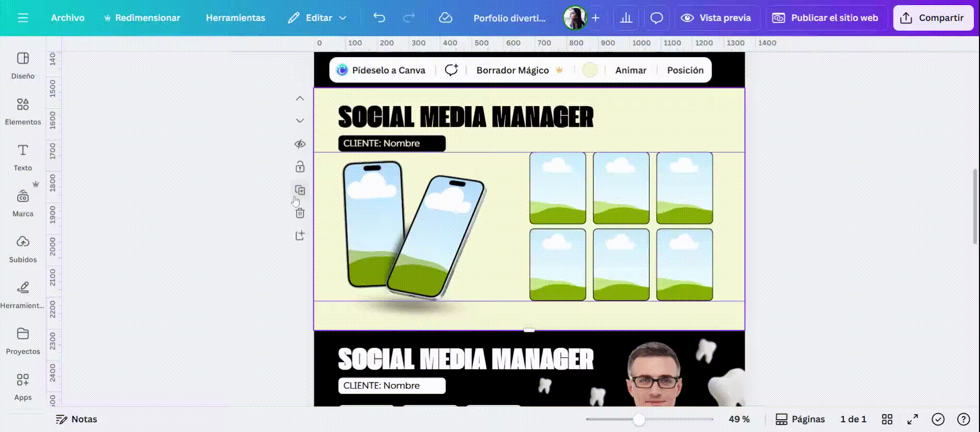Viewport: 980px width, 432px height.
Task: Move page down with chevron arrow
Action: [x=300, y=121]
